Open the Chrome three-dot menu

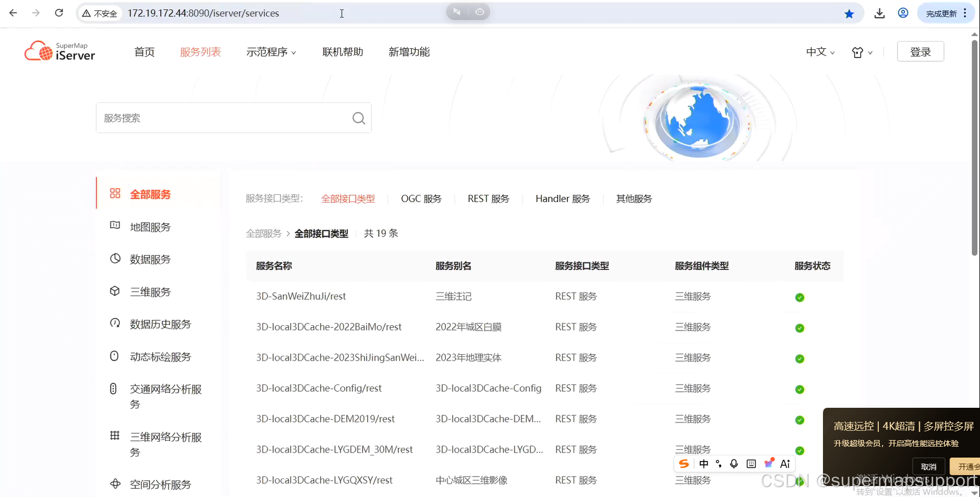click(x=965, y=13)
